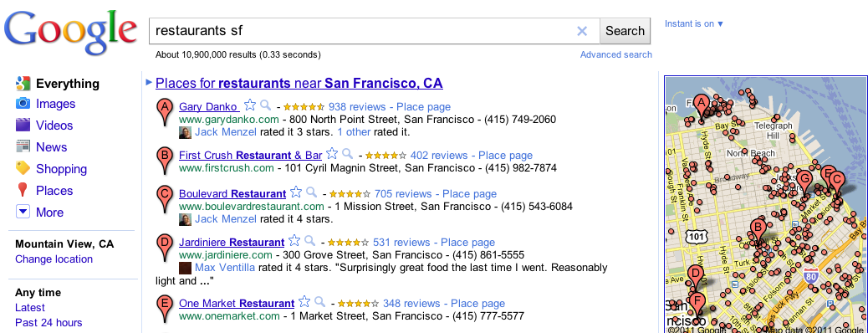
Task: Select Videos in the sidebar
Action: (54, 126)
